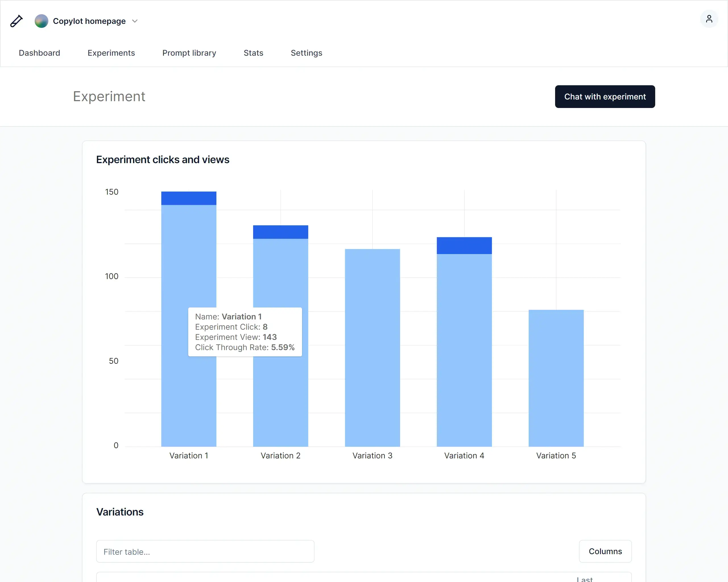
Task: Click the Prompt library tab
Action: (189, 53)
